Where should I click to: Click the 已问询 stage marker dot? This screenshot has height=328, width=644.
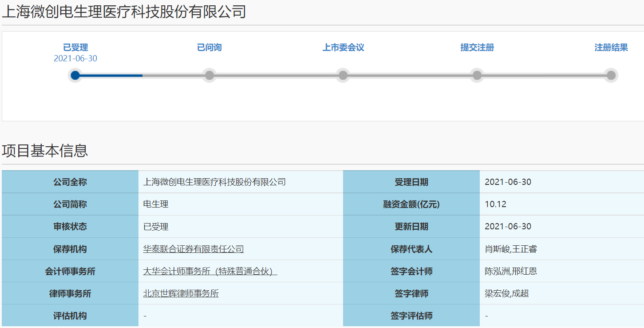(x=209, y=75)
